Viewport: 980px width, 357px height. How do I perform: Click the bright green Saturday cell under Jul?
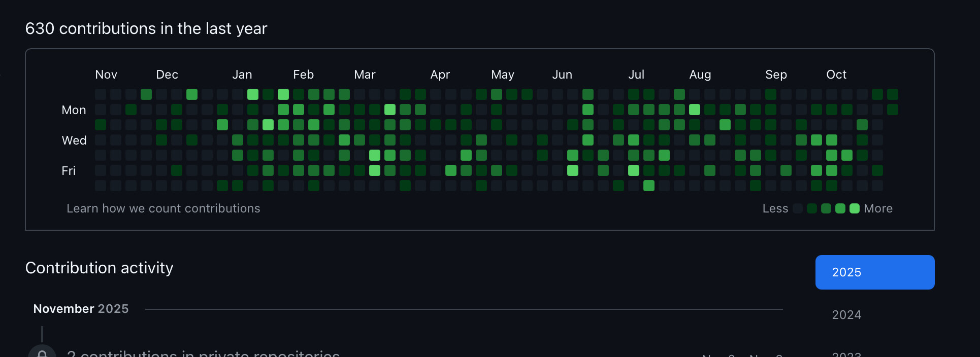point(649,186)
